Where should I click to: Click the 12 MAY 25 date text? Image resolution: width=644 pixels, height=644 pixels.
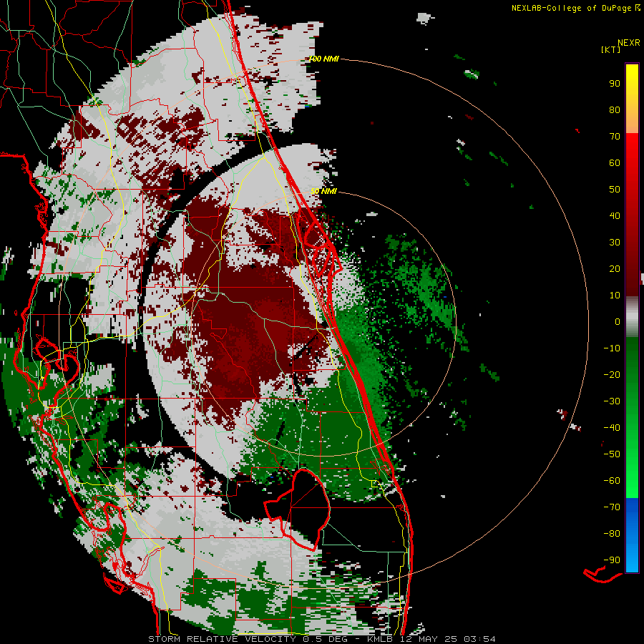[429, 639]
